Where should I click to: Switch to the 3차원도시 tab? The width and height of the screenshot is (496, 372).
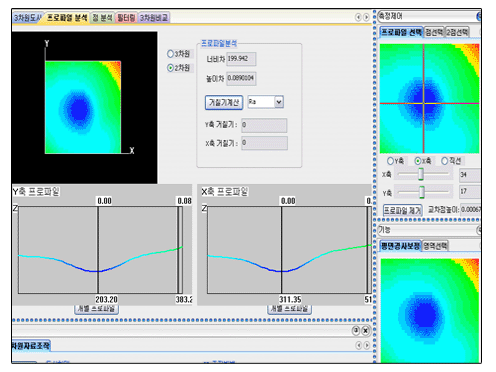pyautogui.click(x=27, y=18)
